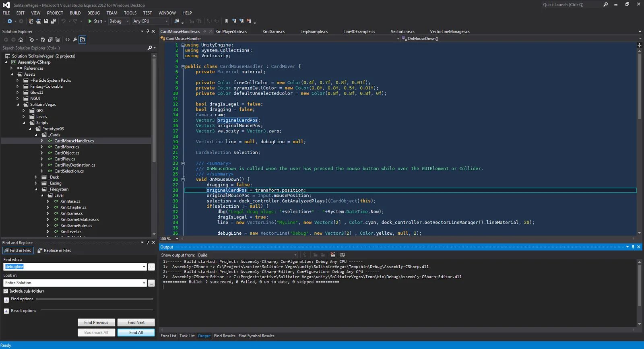Toggle Preview Selected Items icon in Solution Explorer
Viewport: 644px width, 349px height.
tap(83, 40)
